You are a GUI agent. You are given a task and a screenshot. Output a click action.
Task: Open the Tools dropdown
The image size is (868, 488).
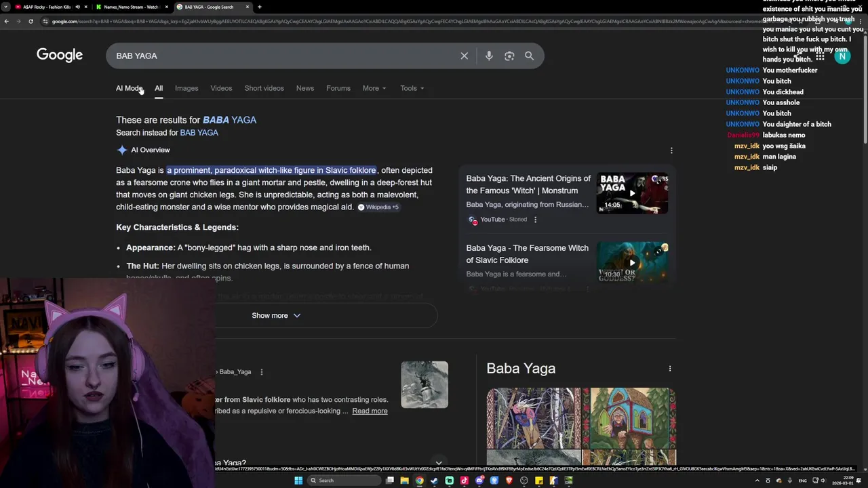point(412,88)
